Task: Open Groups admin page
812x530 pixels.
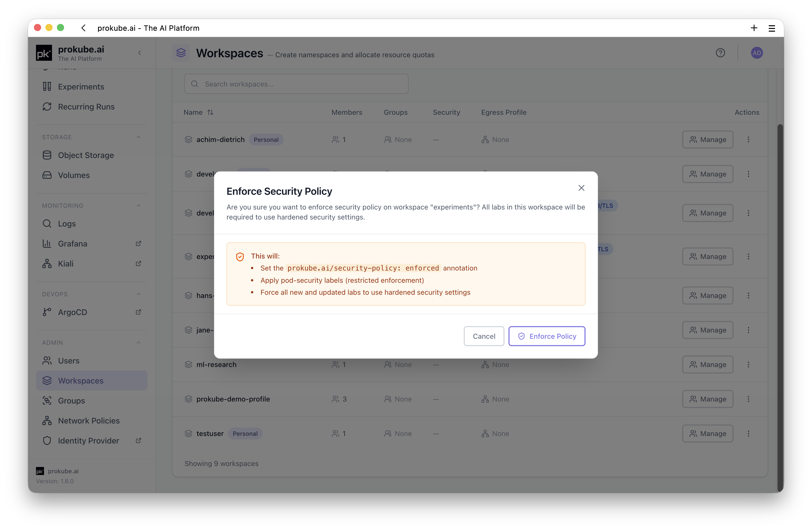Action: (x=91, y=401)
